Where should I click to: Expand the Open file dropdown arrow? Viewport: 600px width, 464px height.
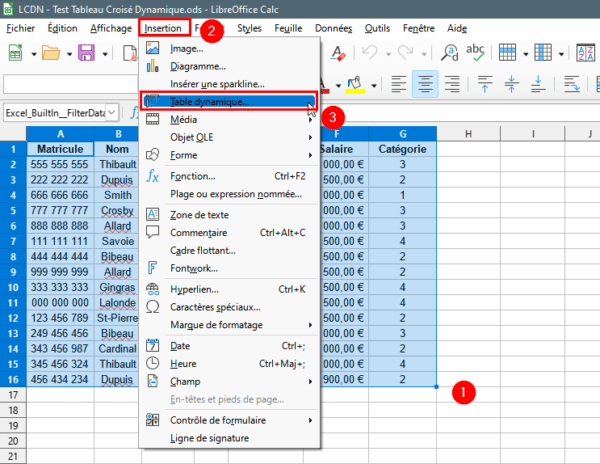click(x=69, y=54)
